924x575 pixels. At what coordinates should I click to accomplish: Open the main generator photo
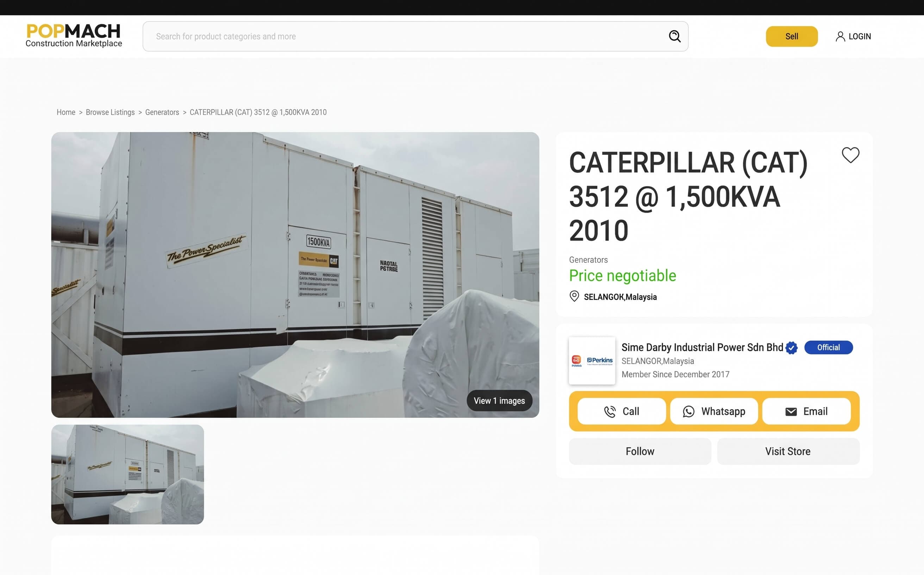(x=295, y=274)
